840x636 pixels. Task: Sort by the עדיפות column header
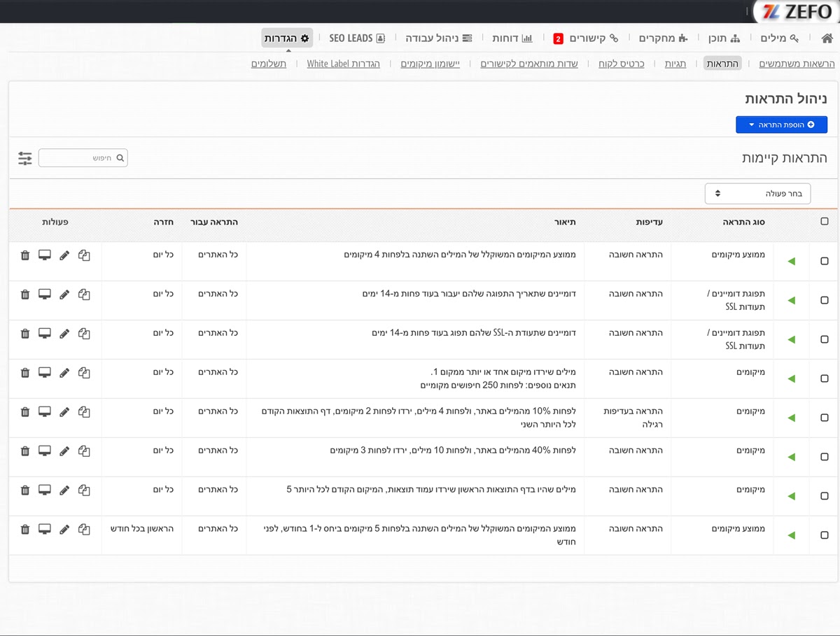pos(649,222)
